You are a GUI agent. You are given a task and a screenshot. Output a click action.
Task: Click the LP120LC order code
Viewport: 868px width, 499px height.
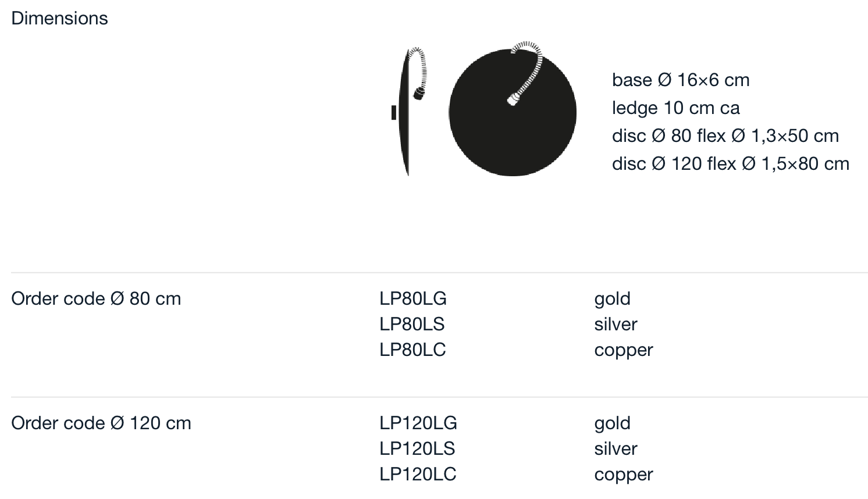coord(418,474)
